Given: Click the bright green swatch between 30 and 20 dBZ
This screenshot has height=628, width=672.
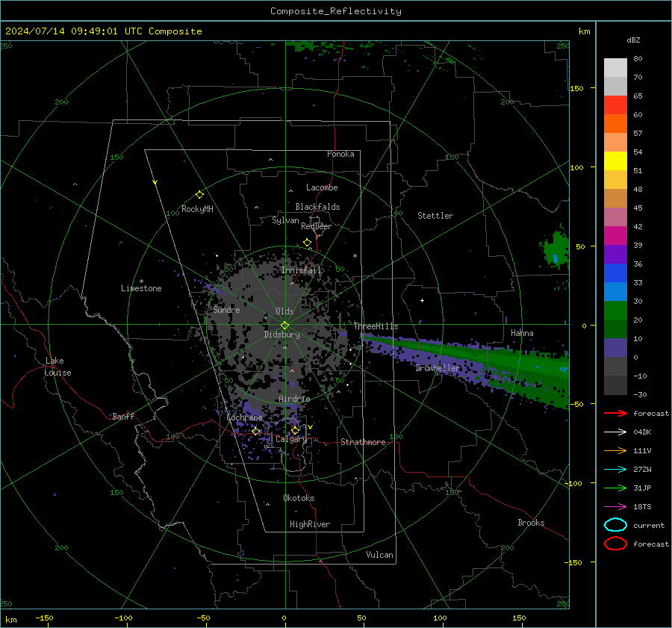Looking at the screenshot, I should (x=615, y=311).
